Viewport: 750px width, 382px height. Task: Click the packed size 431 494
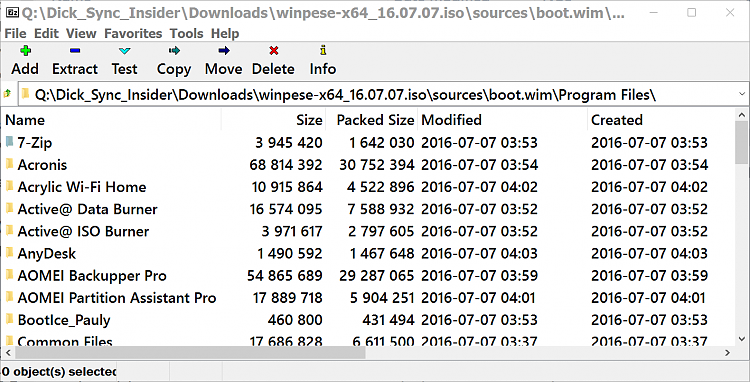388,320
